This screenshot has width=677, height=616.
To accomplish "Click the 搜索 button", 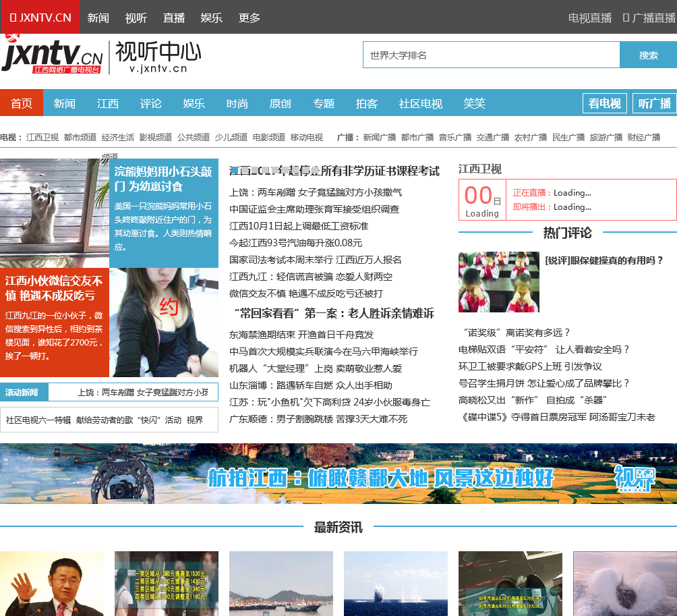I will tap(649, 55).
